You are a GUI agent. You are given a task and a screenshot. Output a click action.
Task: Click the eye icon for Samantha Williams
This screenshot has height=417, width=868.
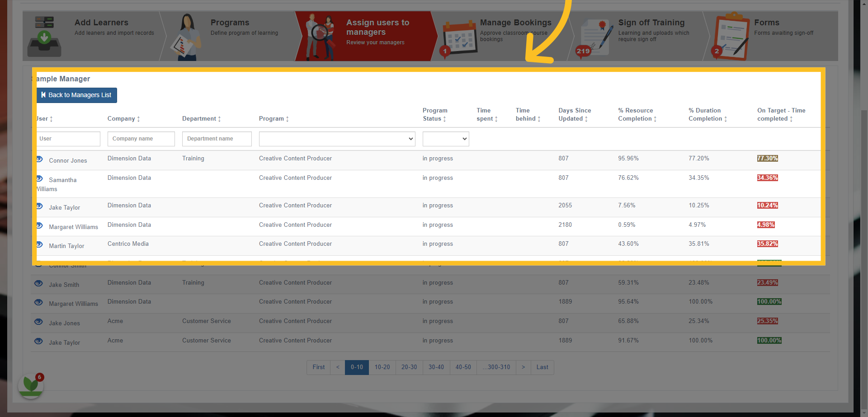click(x=39, y=178)
